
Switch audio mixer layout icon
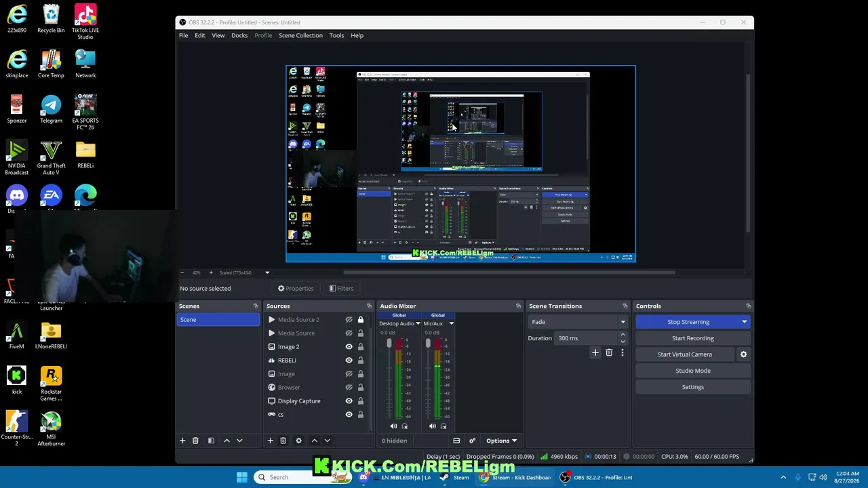[x=456, y=441]
